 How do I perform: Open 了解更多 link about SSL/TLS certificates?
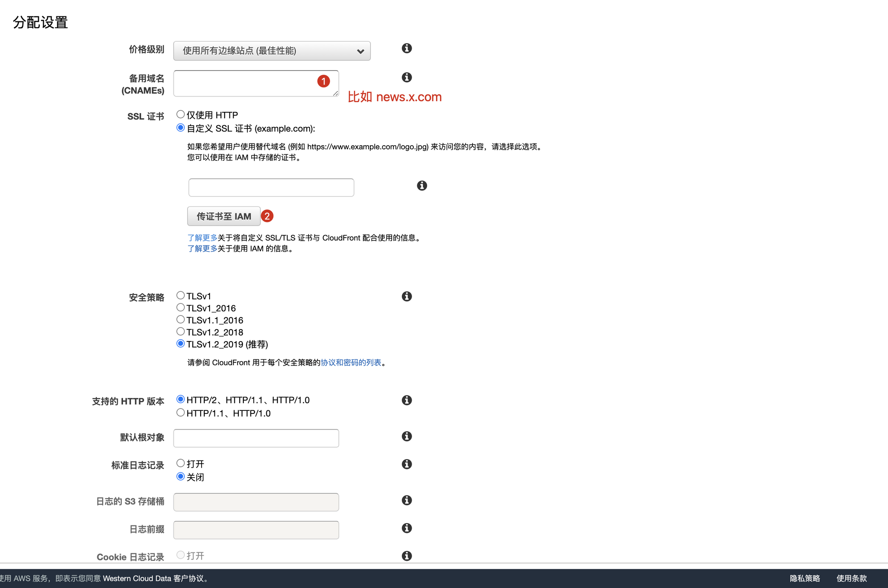pyautogui.click(x=202, y=238)
